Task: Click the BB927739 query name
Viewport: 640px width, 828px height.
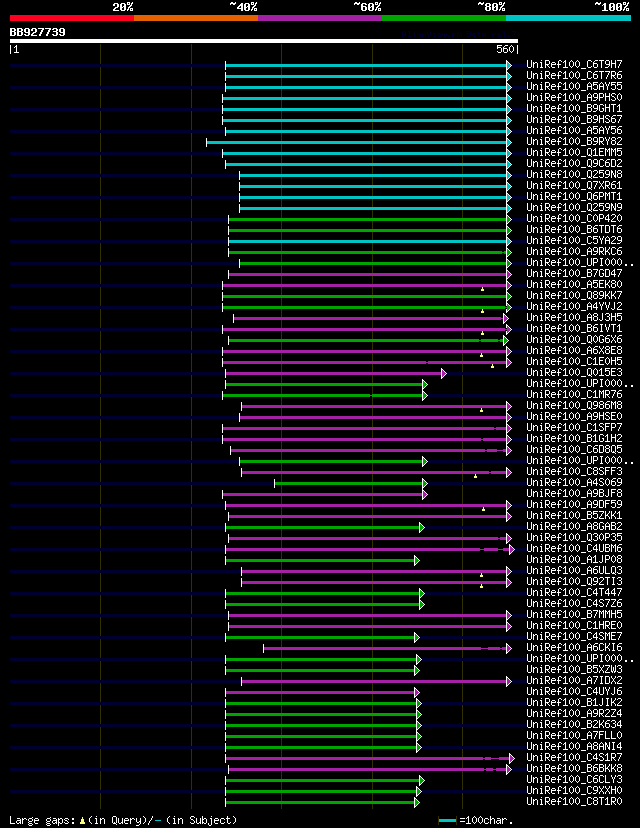Action: point(37,32)
